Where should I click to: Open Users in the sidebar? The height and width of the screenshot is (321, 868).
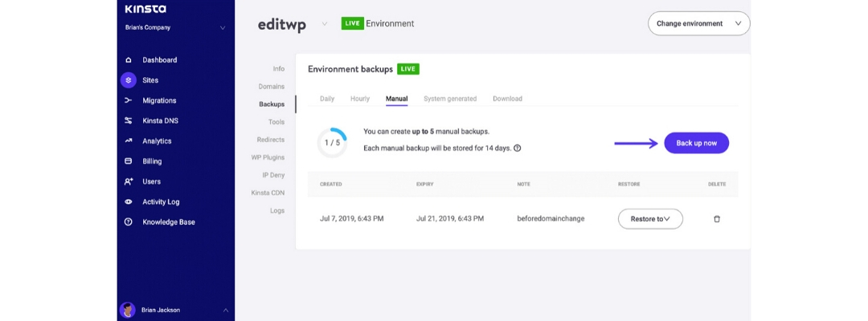tap(151, 181)
